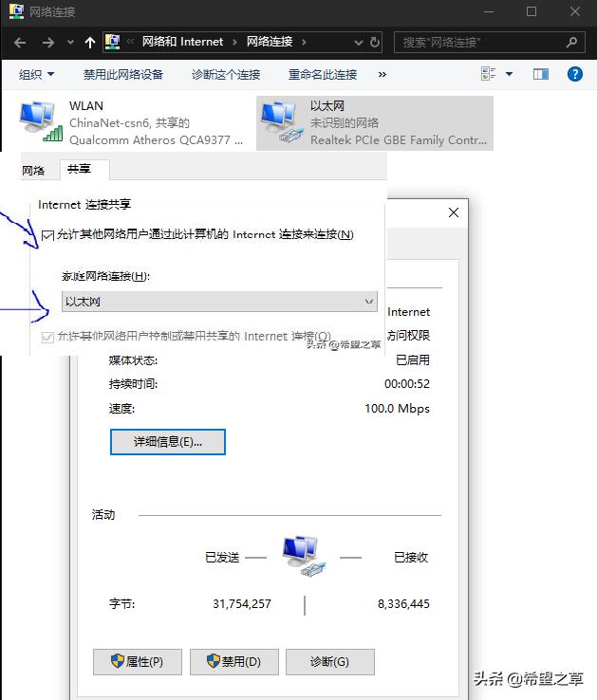Click 禁用(D) button
This screenshot has width=597, height=700.
pos(234,662)
